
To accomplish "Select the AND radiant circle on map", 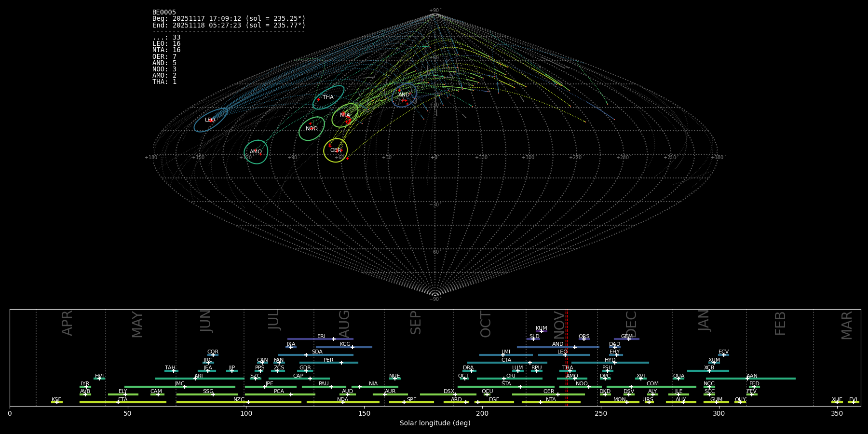I will tap(404, 95).
